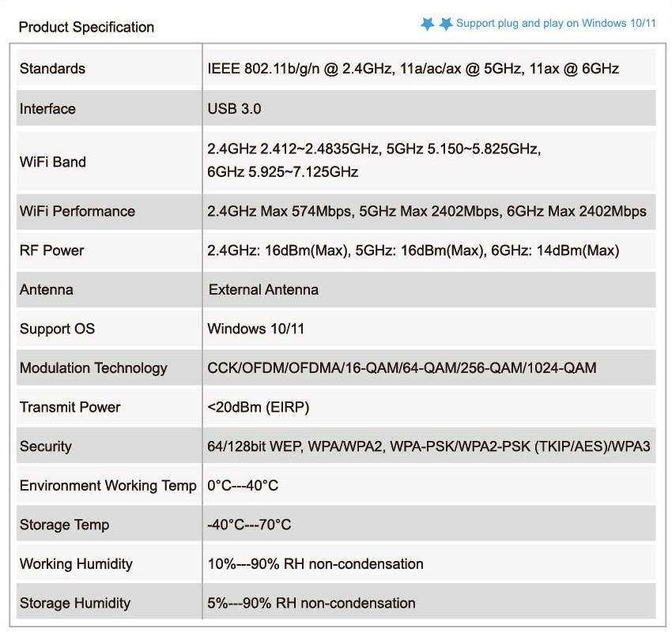
Task: Click the Security row label
Action: pos(45,446)
